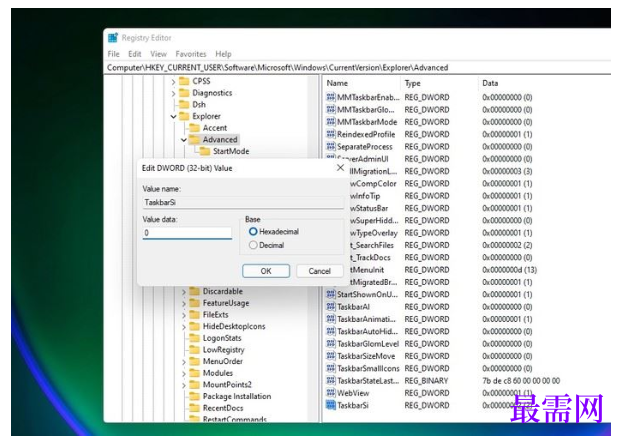Image resolution: width=622 pixels, height=440 pixels.
Task: Click the registry path address bar
Action: [x=357, y=67]
